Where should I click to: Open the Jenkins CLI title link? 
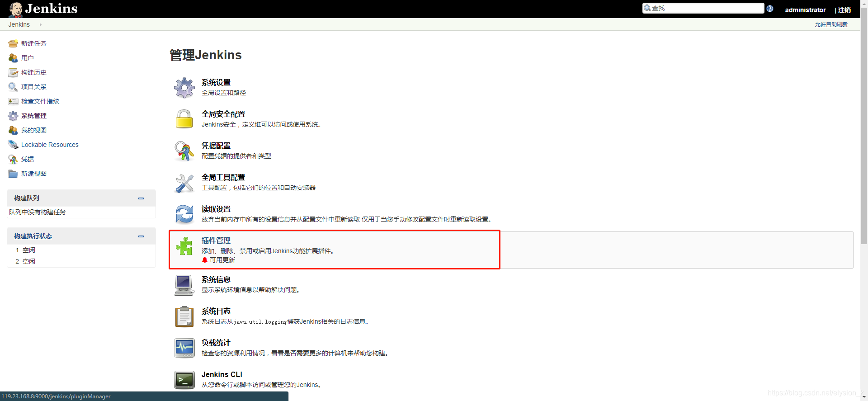tap(222, 374)
